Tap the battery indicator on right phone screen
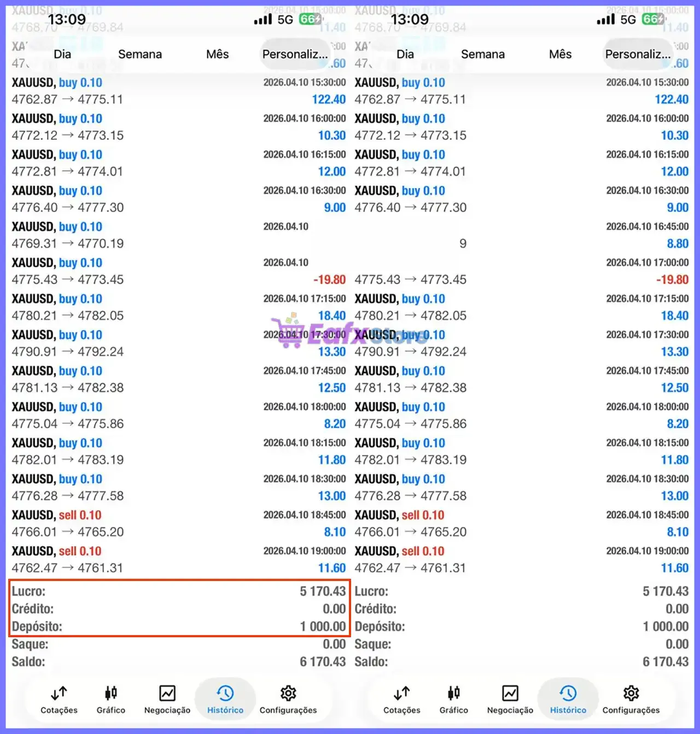The image size is (700, 734). click(653, 19)
